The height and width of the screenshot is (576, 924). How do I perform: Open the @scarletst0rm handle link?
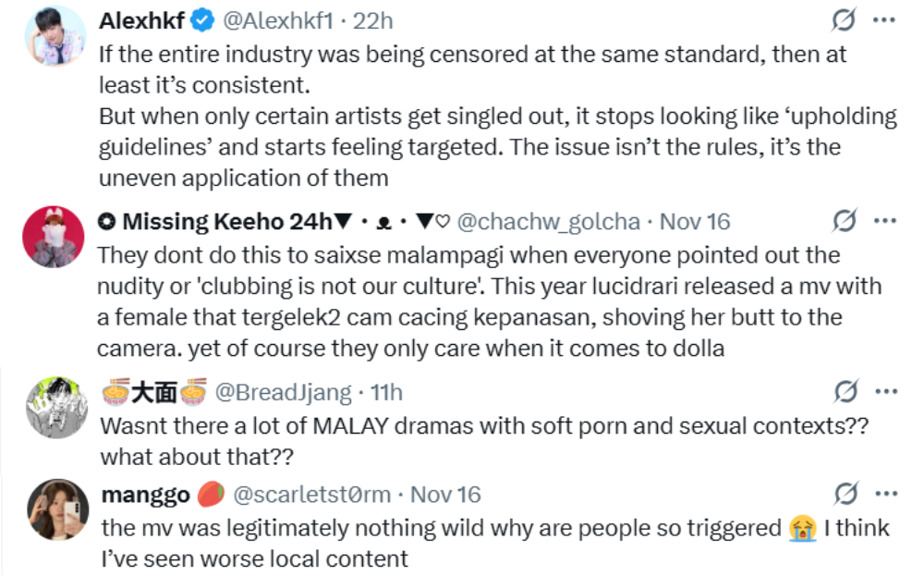click(x=311, y=495)
